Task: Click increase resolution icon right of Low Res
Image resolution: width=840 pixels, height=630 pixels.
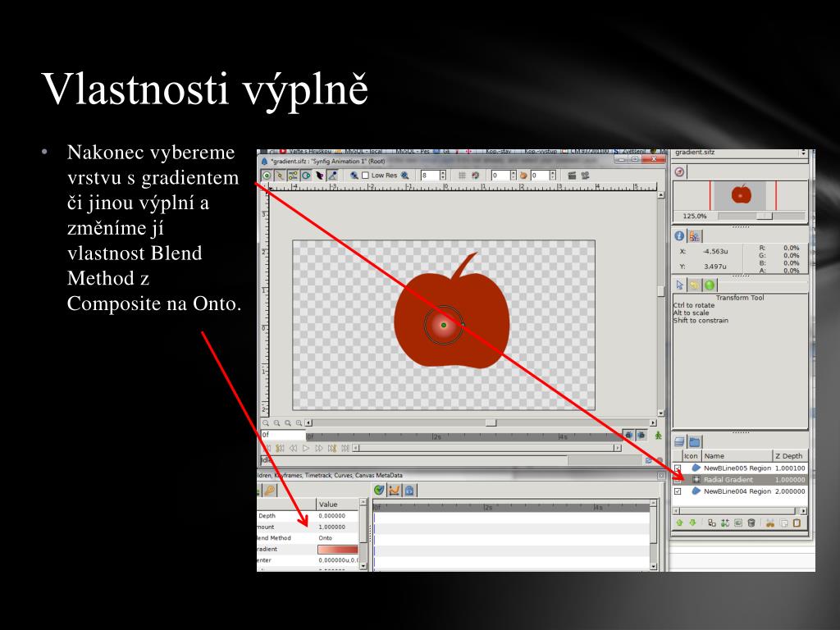Action: [405, 176]
